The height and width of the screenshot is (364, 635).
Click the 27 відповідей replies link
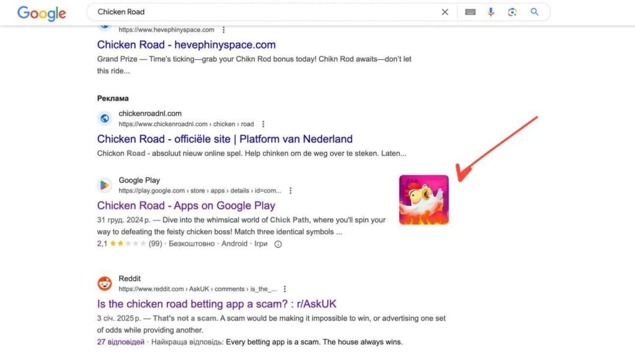pyautogui.click(x=121, y=342)
